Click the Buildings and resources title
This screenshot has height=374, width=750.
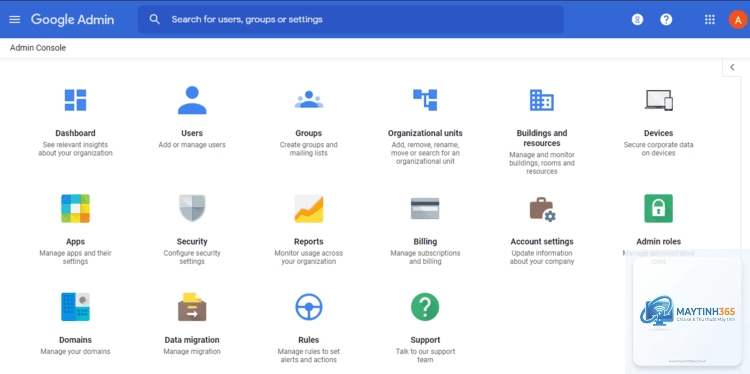pos(541,138)
